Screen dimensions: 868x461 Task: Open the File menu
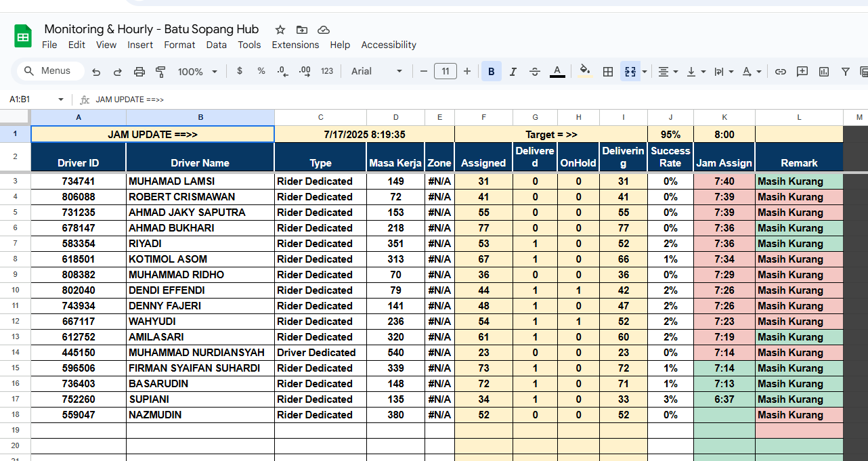click(49, 45)
